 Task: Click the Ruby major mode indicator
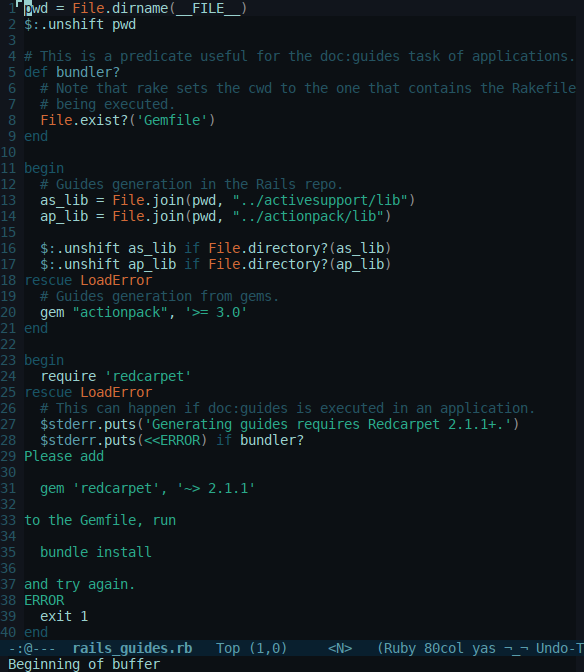pos(401,648)
